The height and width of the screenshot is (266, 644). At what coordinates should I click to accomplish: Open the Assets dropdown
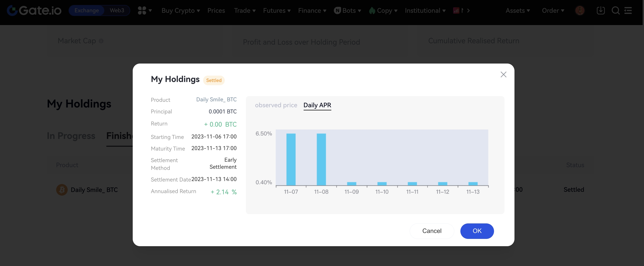click(517, 10)
